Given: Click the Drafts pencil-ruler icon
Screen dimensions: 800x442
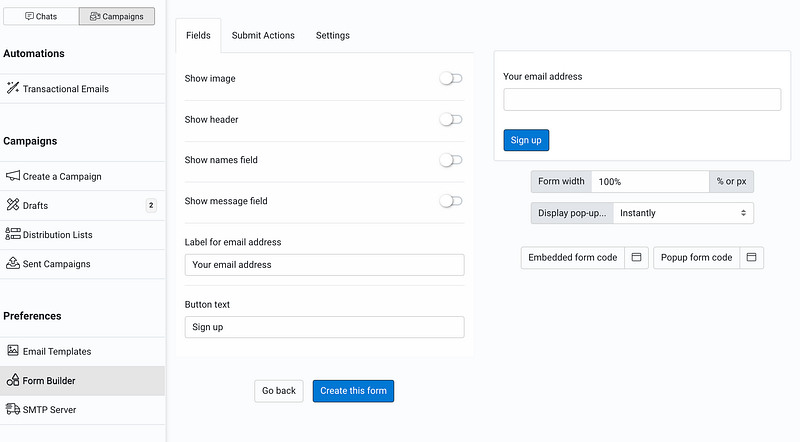Looking at the screenshot, I should coord(13,205).
